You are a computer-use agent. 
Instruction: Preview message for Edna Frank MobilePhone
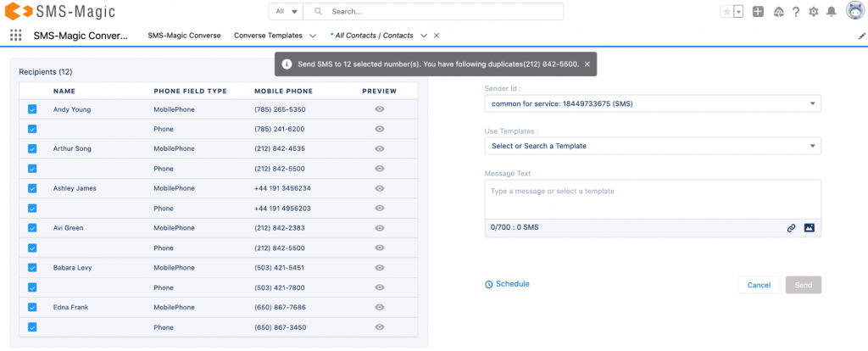pyautogui.click(x=379, y=307)
